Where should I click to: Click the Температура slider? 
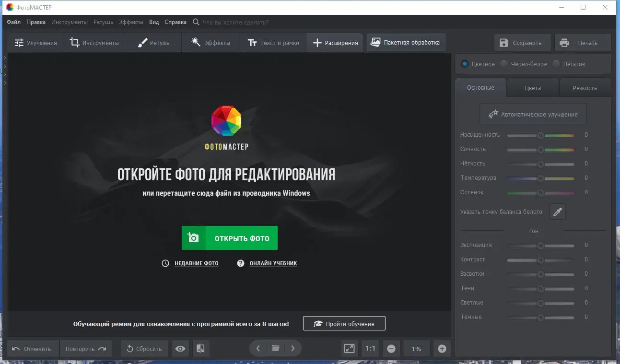click(x=541, y=178)
